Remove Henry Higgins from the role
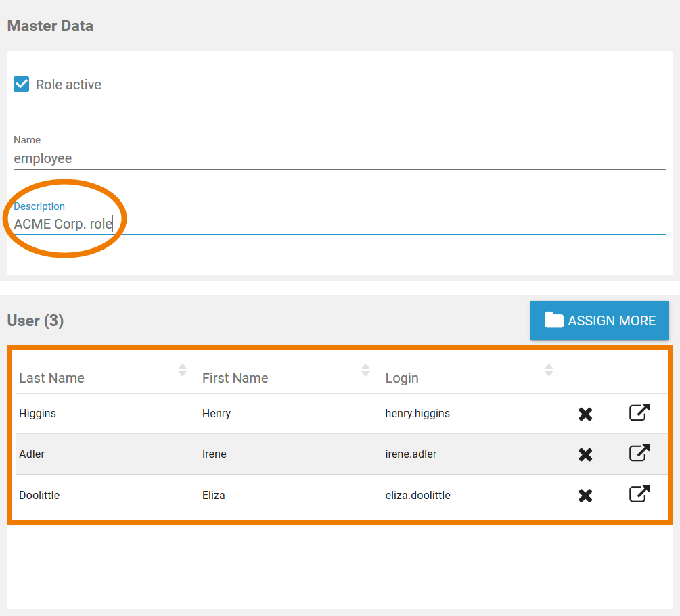This screenshot has height=616, width=680. pyautogui.click(x=585, y=414)
